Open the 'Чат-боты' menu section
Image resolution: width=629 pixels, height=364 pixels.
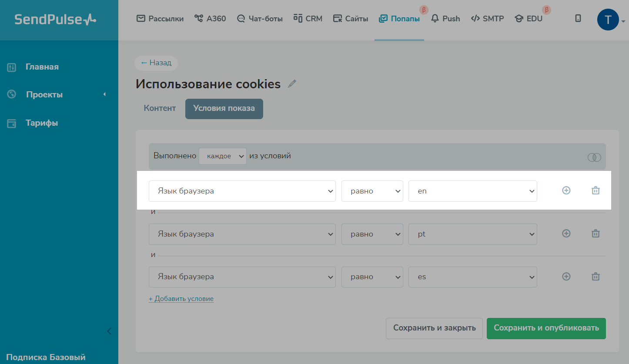(x=260, y=19)
